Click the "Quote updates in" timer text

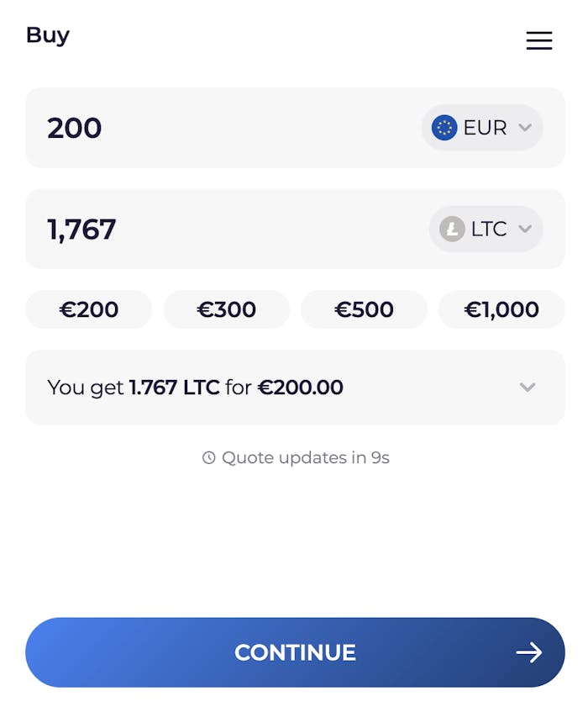pos(305,458)
